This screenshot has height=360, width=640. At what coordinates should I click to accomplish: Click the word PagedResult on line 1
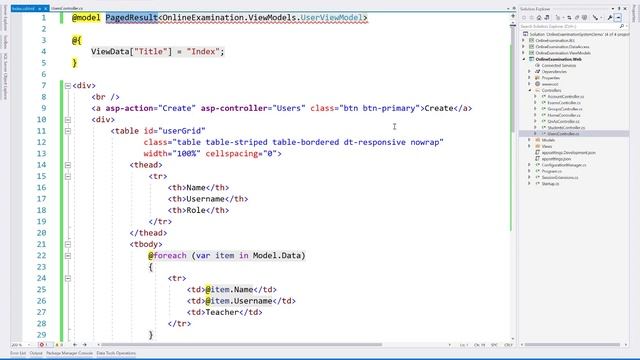[x=131, y=18]
